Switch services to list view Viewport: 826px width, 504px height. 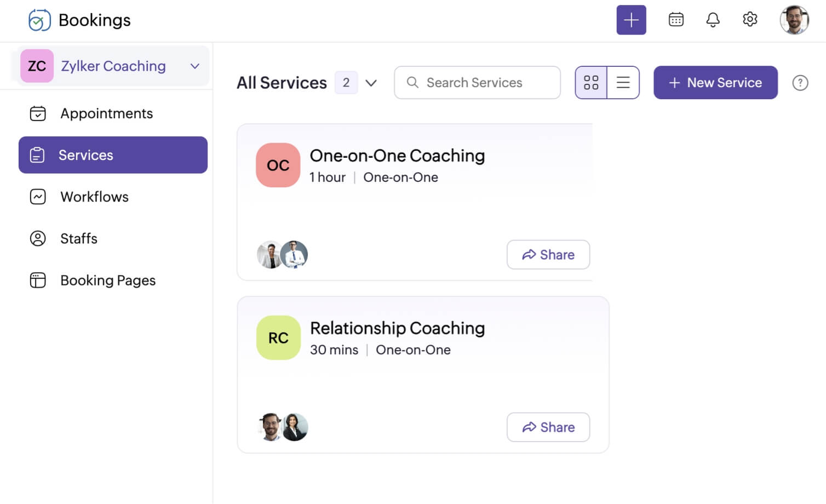tap(623, 82)
